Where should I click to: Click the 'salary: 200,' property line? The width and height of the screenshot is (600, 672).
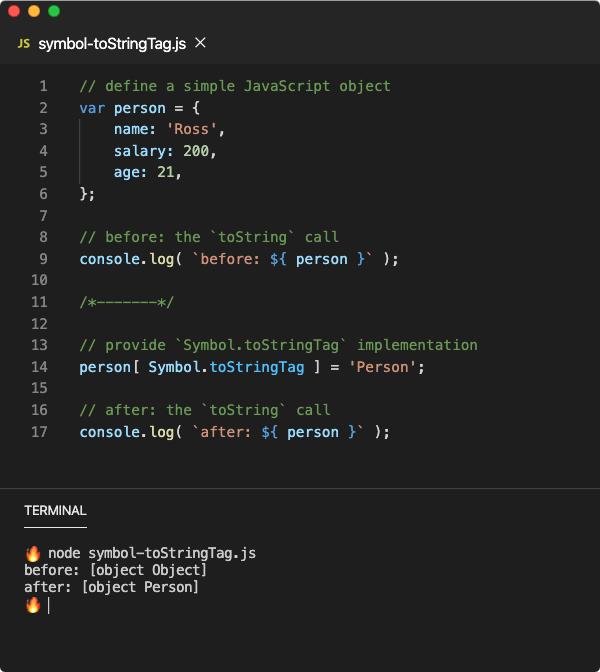coord(165,151)
